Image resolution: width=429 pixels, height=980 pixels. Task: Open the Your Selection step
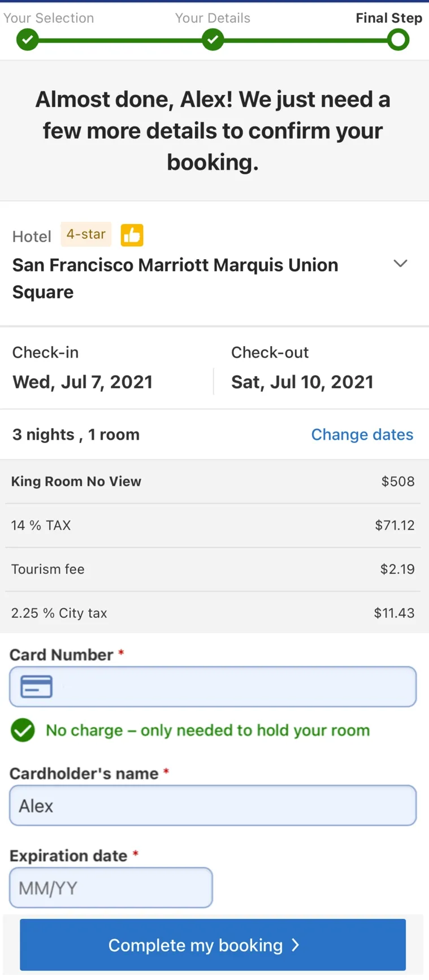tap(49, 18)
